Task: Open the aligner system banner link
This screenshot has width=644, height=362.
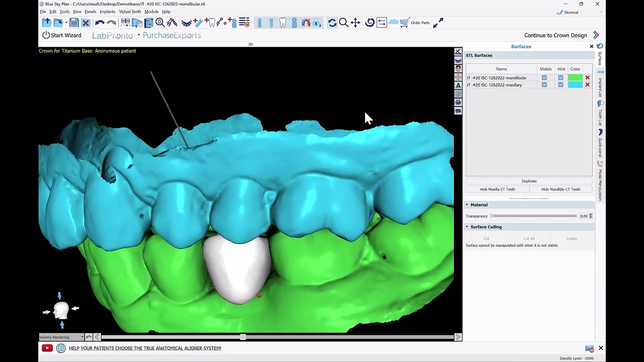Action: pyautogui.click(x=145, y=348)
